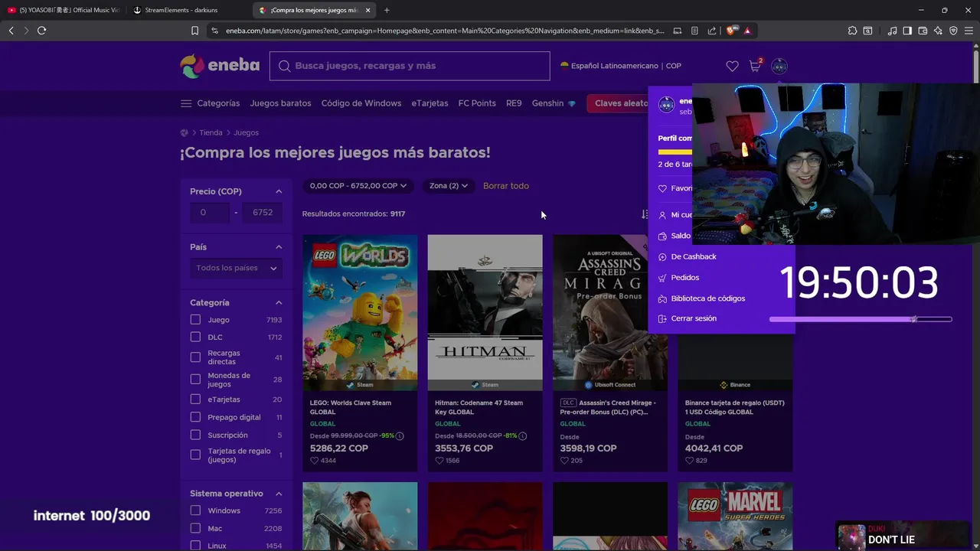Click the Eneba logo
The width and height of the screenshot is (980, 551).
click(x=220, y=66)
